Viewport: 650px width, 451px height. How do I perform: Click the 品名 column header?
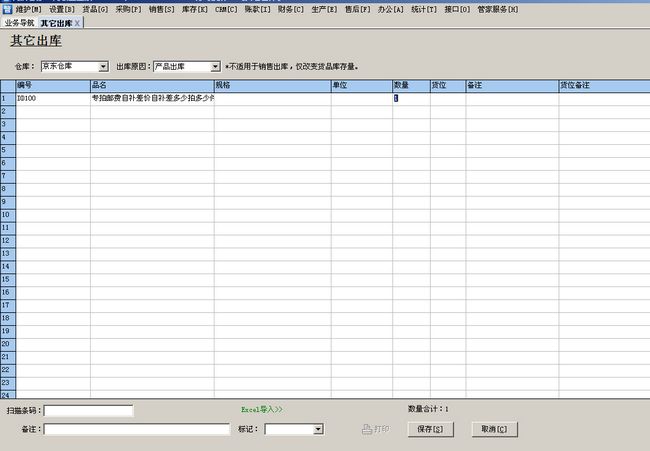[x=151, y=86]
